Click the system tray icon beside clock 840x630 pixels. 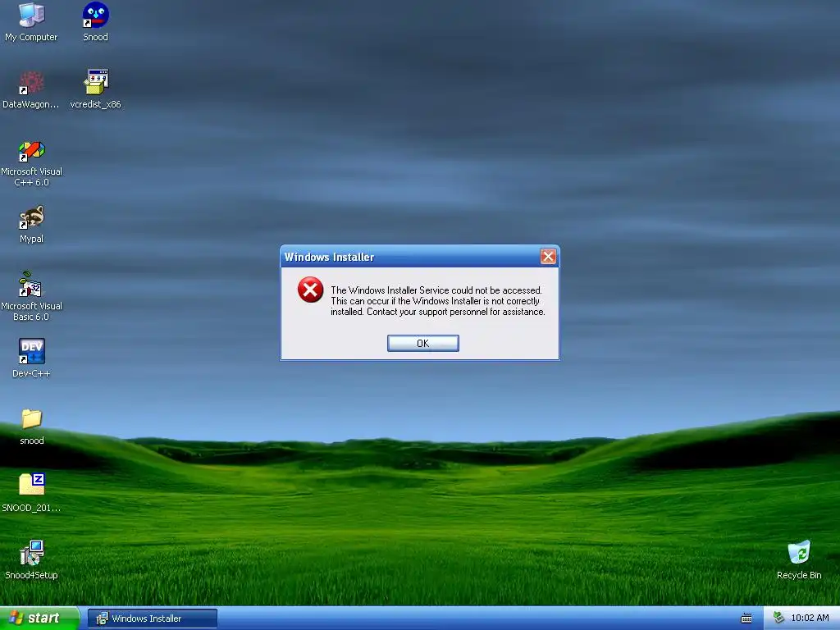(x=778, y=618)
